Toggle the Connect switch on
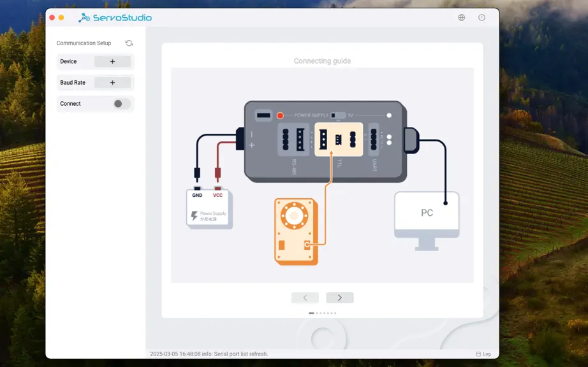Viewport: 588px width, 367px height. [122, 104]
